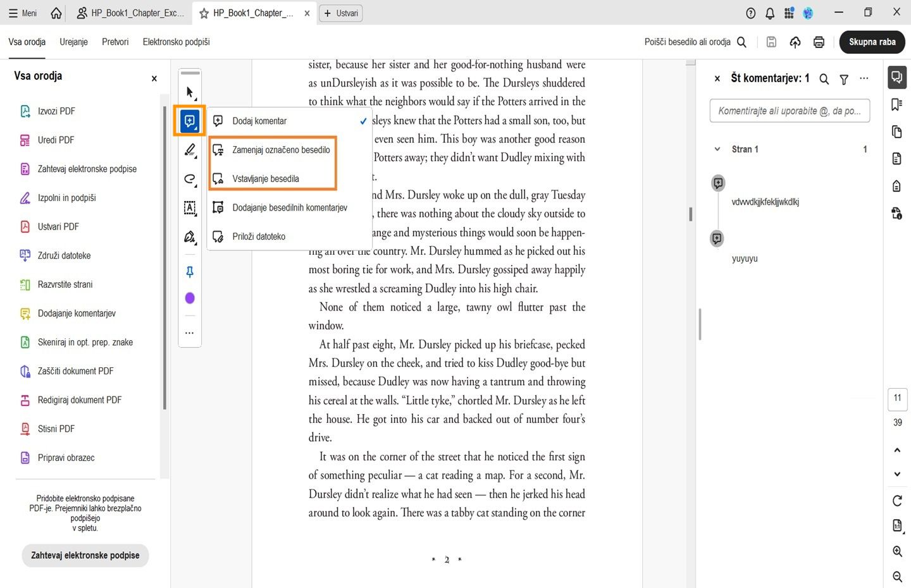Choose Priloži datoteko entry
The image size is (911, 588).
290,236
